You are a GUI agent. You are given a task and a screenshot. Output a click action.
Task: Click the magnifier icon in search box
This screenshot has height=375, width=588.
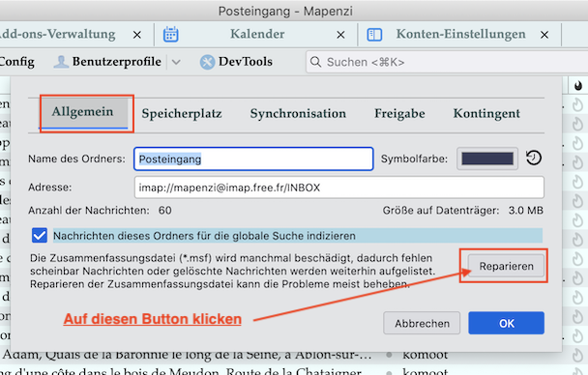(x=315, y=62)
